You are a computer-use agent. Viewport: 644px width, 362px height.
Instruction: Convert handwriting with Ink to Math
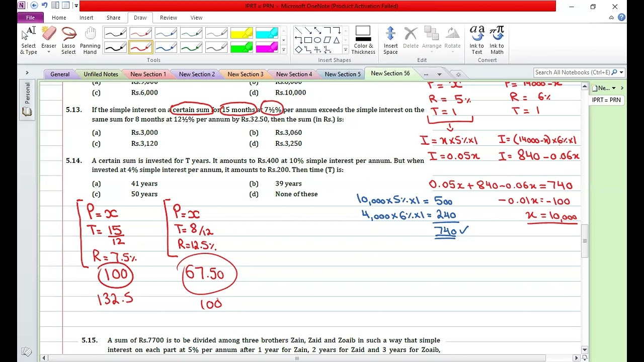click(497, 40)
